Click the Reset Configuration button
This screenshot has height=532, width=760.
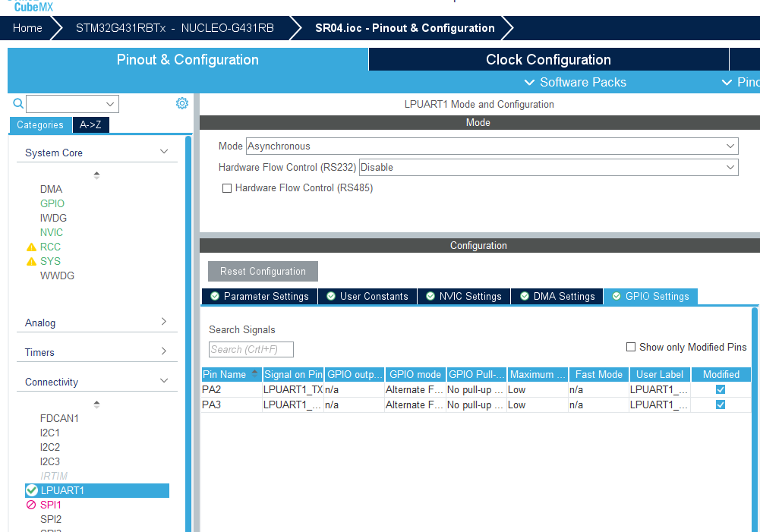(263, 272)
